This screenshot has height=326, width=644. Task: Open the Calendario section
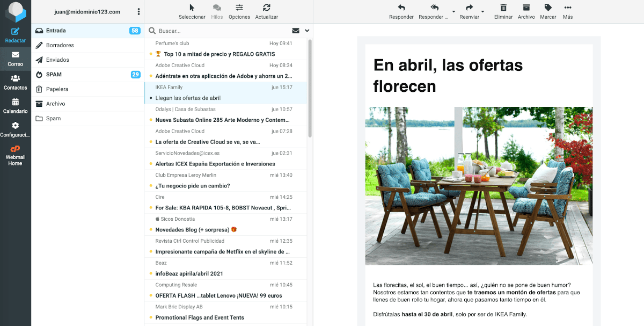(x=16, y=106)
